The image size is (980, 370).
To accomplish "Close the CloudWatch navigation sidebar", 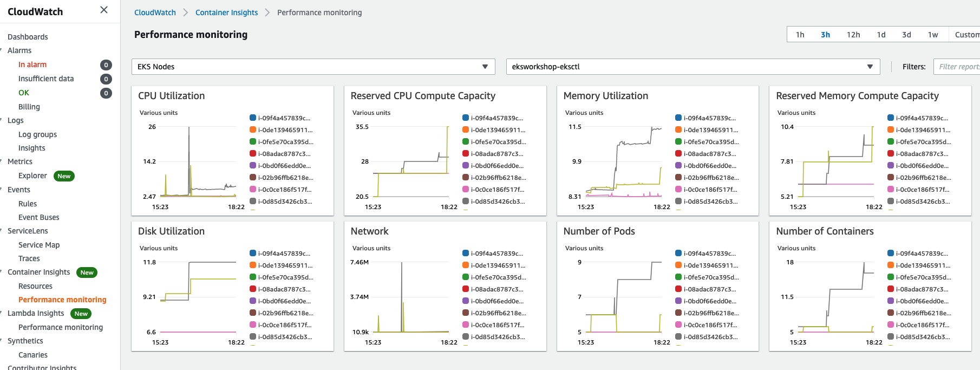I will [x=104, y=10].
